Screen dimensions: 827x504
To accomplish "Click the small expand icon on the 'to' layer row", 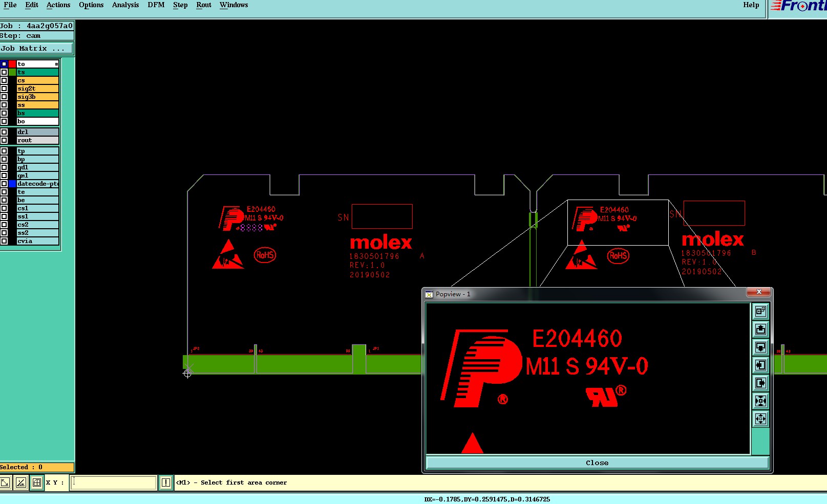I will pos(56,64).
